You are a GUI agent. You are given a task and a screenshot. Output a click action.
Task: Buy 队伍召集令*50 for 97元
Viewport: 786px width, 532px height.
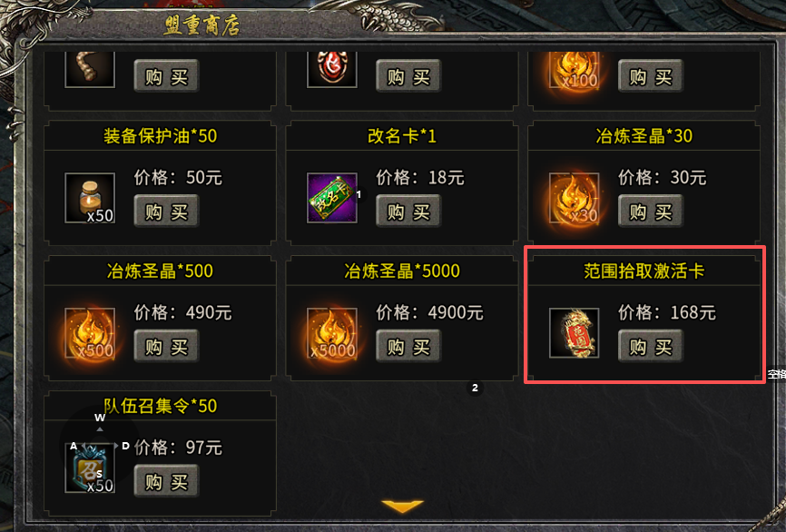point(166,481)
